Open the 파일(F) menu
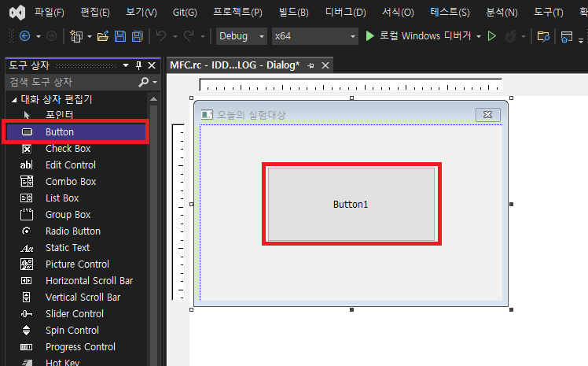Screen dimensions: 588x366 coord(50,13)
